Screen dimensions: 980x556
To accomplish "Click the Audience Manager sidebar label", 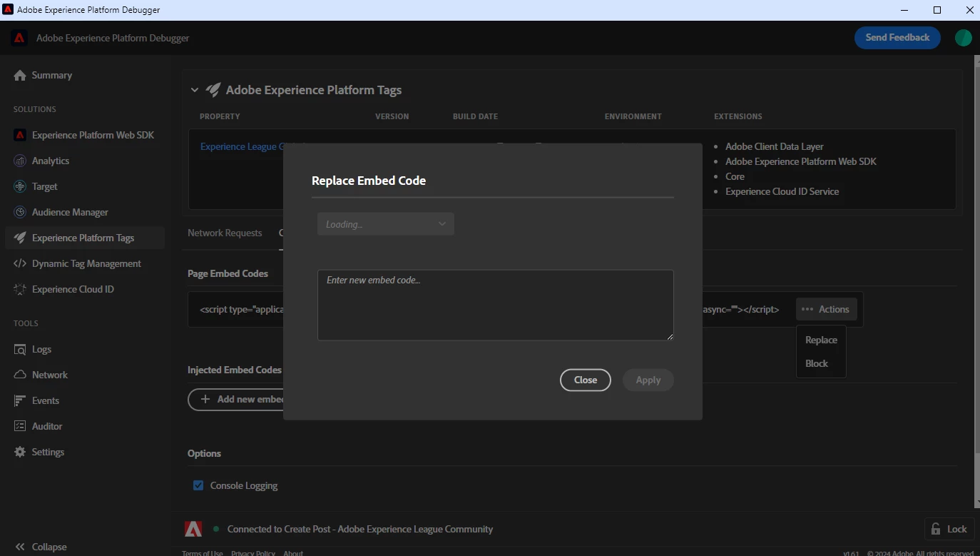I will pyautogui.click(x=70, y=212).
